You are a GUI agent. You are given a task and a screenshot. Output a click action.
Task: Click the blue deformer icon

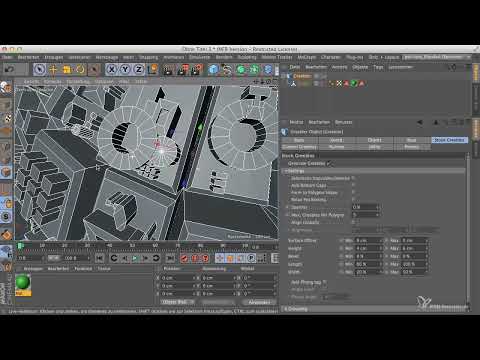pos(268,69)
